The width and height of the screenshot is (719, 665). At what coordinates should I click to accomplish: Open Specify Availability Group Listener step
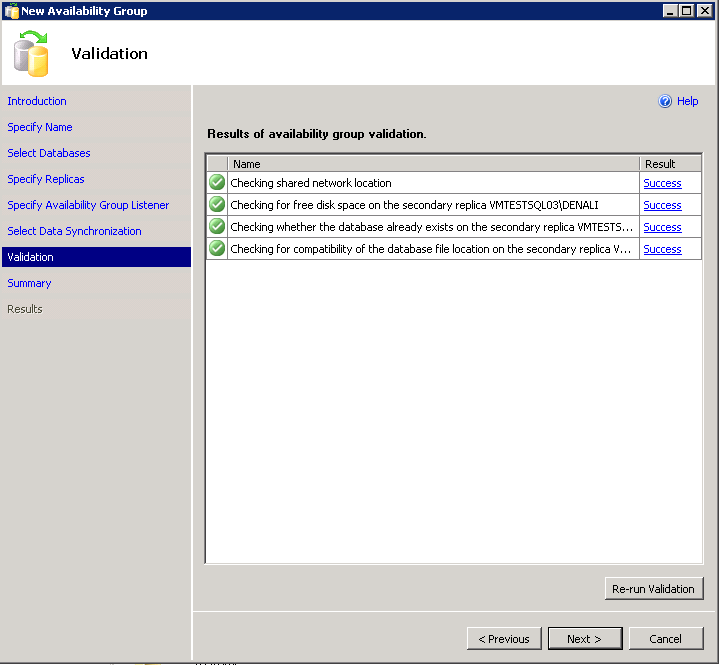pos(88,205)
